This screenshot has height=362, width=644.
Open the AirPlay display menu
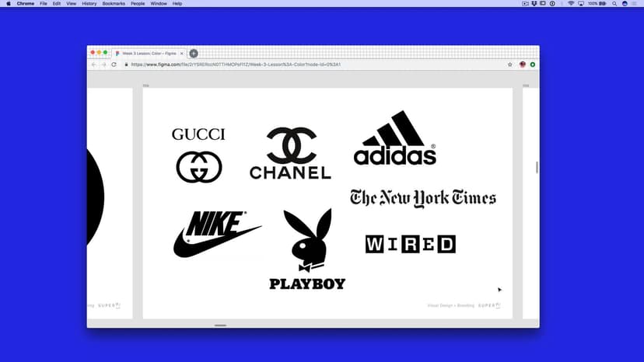[x=581, y=3]
